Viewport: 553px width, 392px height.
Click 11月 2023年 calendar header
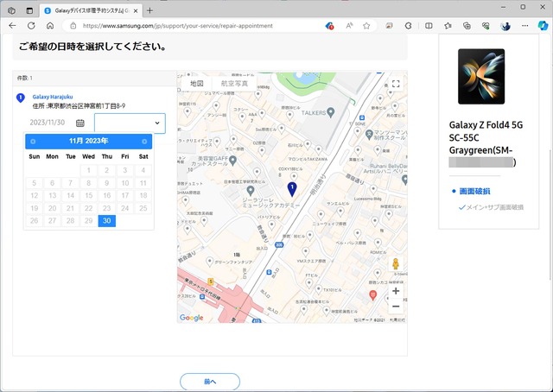(x=88, y=141)
